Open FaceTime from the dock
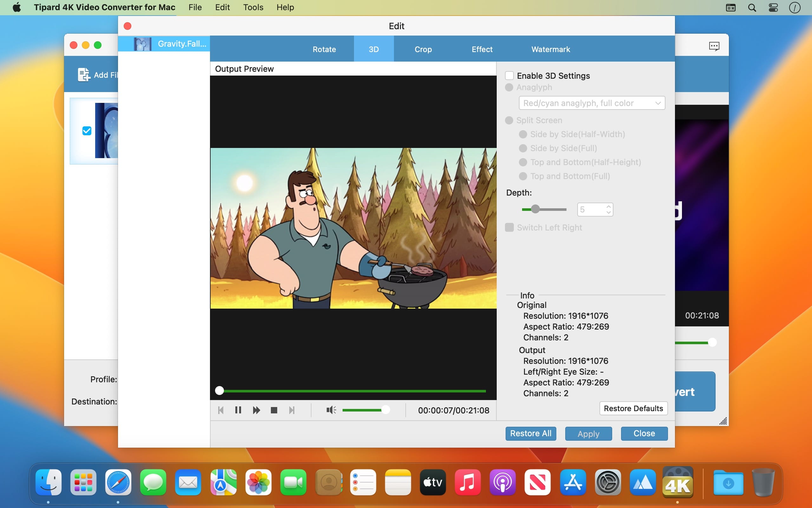812x508 pixels. pyautogui.click(x=293, y=483)
